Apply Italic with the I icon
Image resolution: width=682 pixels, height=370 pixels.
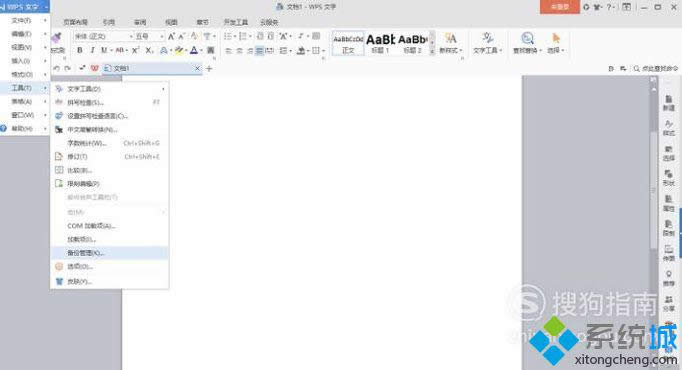coord(92,50)
